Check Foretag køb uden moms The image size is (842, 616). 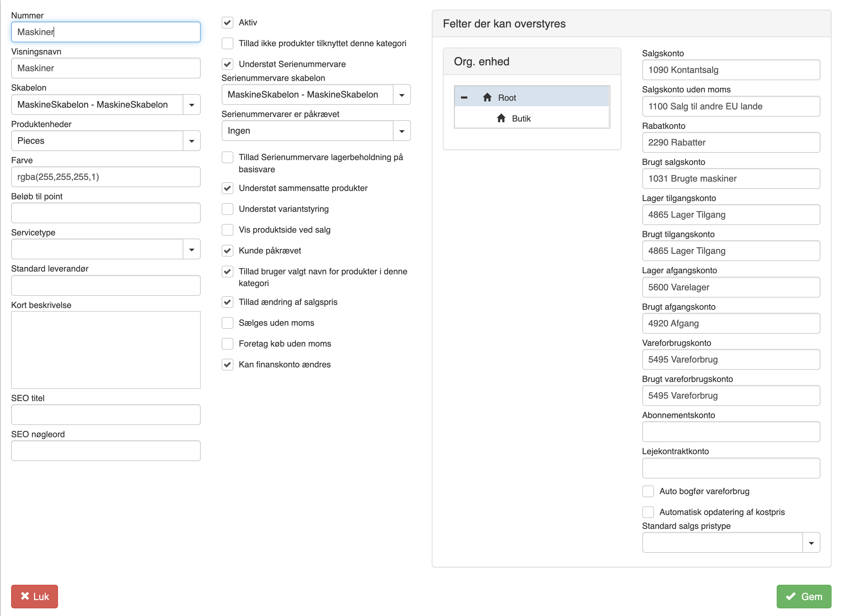(228, 344)
